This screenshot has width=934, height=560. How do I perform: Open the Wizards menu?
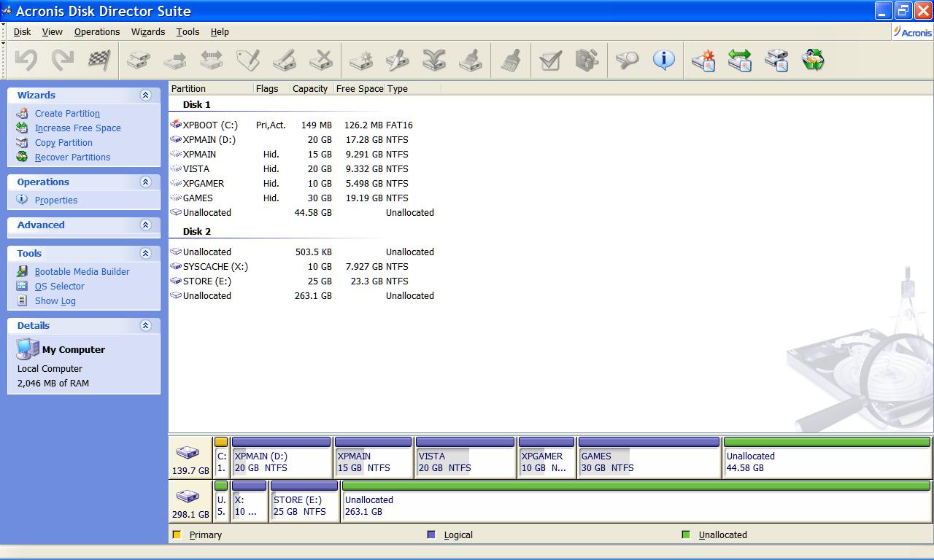(148, 31)
